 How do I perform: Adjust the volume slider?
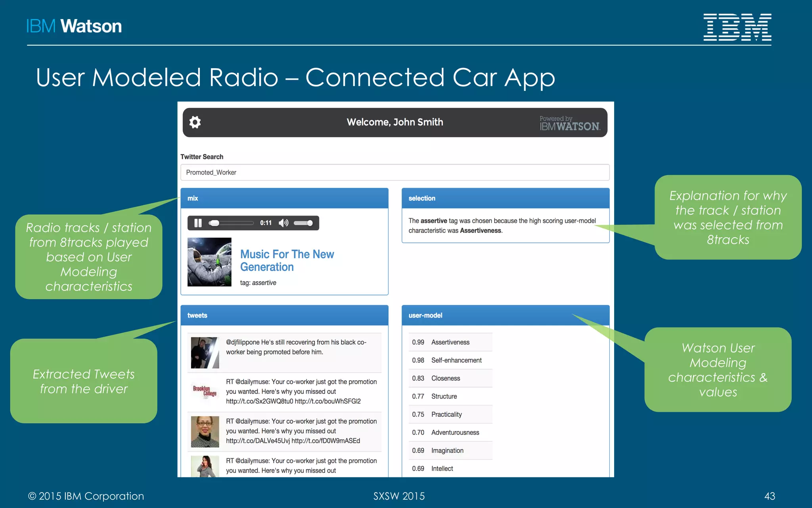(x=303, y=223)
